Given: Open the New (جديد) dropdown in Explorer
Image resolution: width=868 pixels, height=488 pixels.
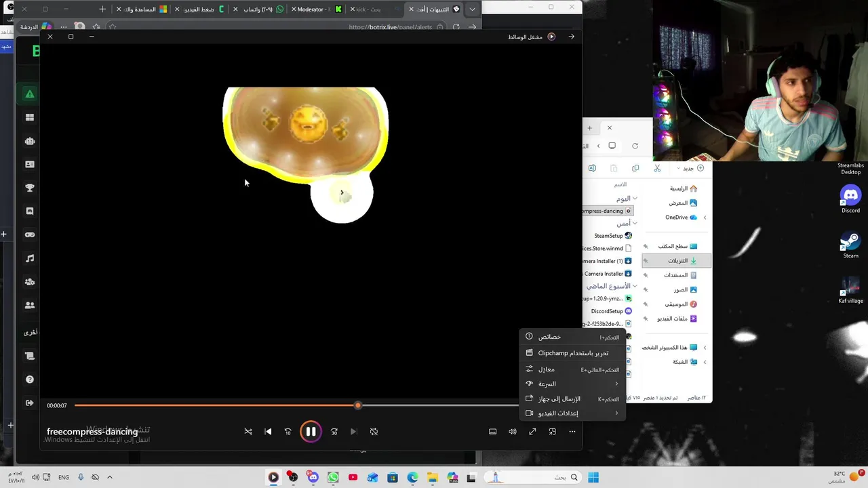Looking at the screenshot, I should [690, 168].
